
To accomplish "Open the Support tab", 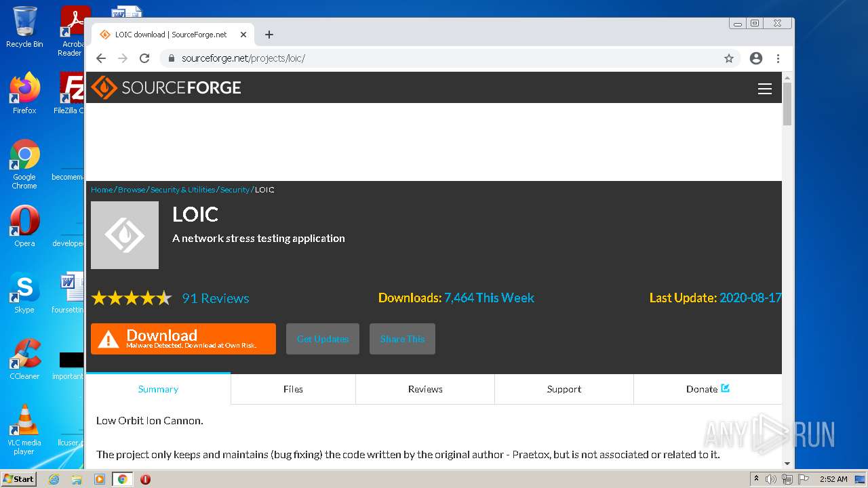I will pos(564,389).
